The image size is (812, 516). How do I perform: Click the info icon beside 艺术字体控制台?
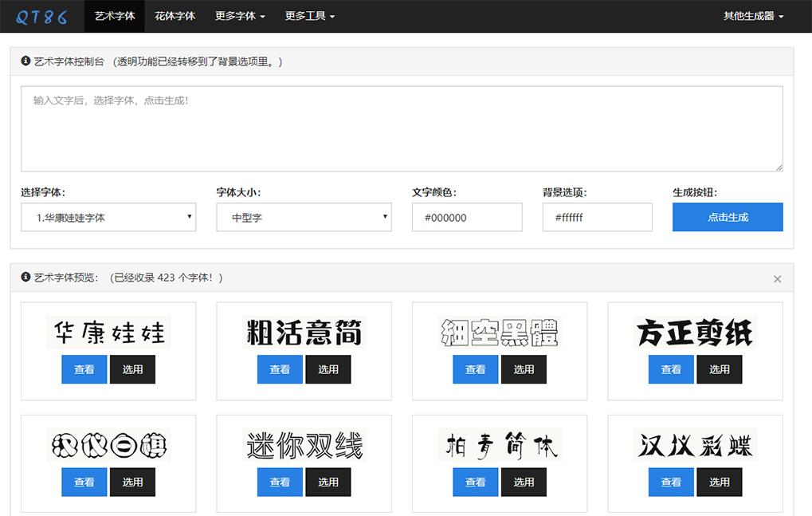[25, 61]
